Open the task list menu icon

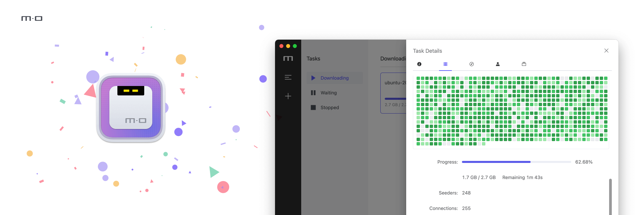click(x=288, y=77)
